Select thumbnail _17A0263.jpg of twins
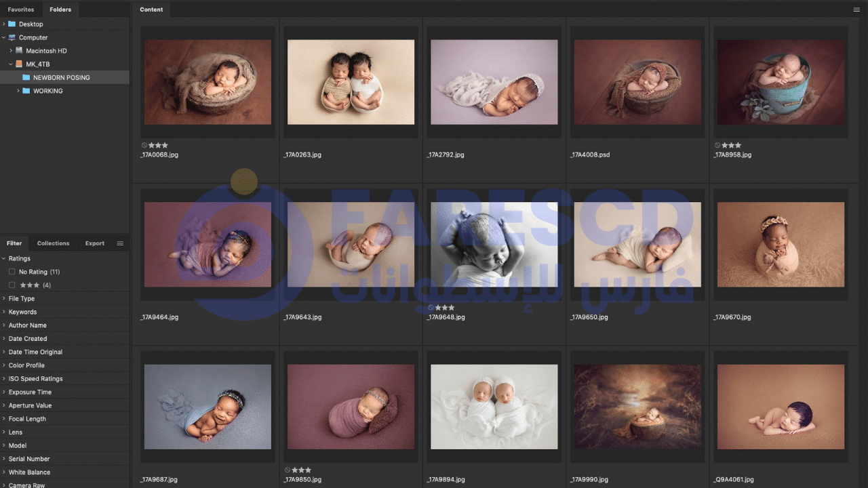This screenshot has height=488, width=868. coord(351,82)
